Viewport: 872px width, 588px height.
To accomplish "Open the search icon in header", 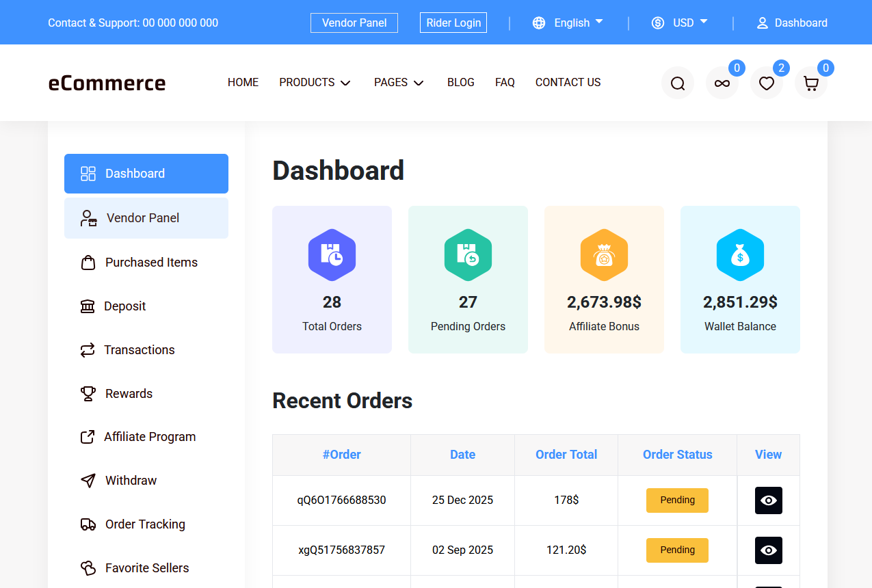I will [677, 83].
